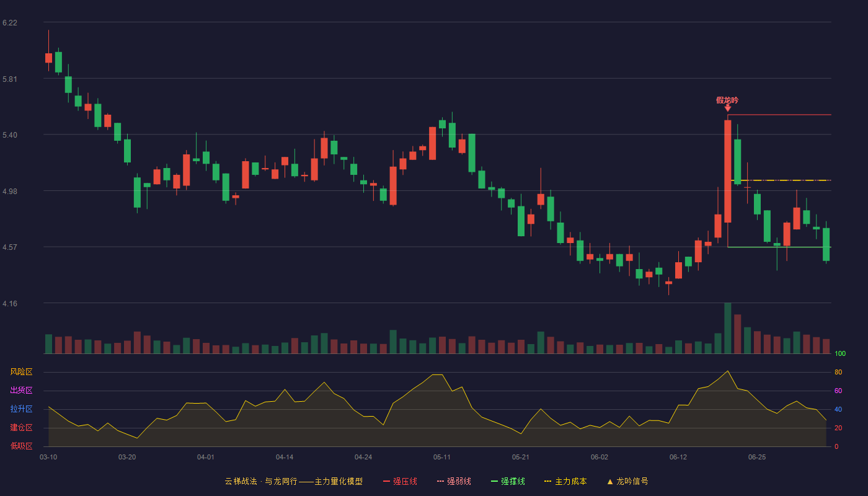Toggle the 龙吟信号 legend entry
Image resolution: width=868 pixels, height=496 pixels.
627,481
